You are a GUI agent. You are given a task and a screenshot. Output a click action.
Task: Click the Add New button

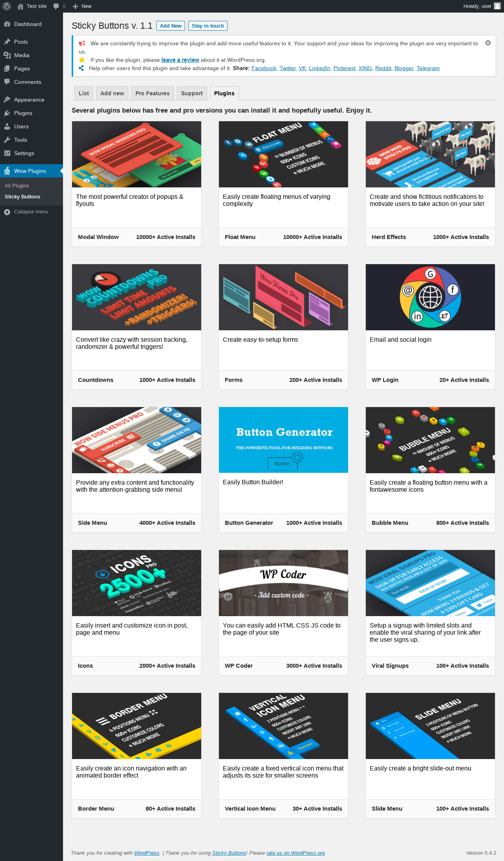[171, 26]
